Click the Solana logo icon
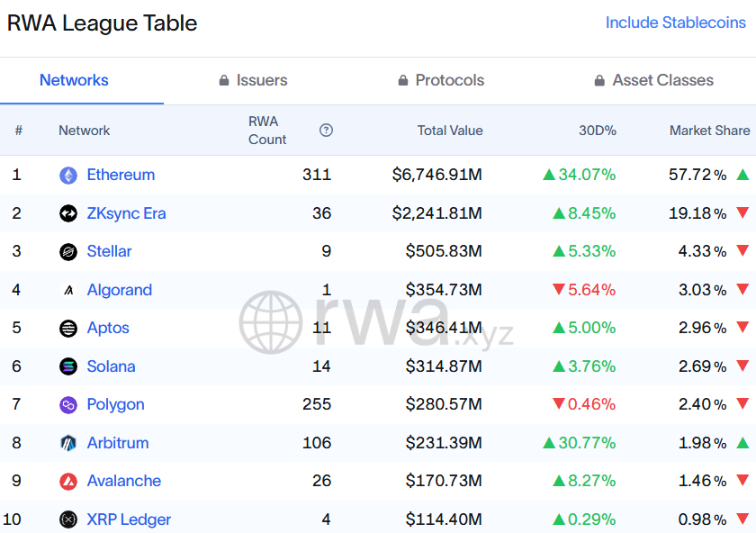The height and width of the screenshot is (533, 756). click(x=68, y=366)
